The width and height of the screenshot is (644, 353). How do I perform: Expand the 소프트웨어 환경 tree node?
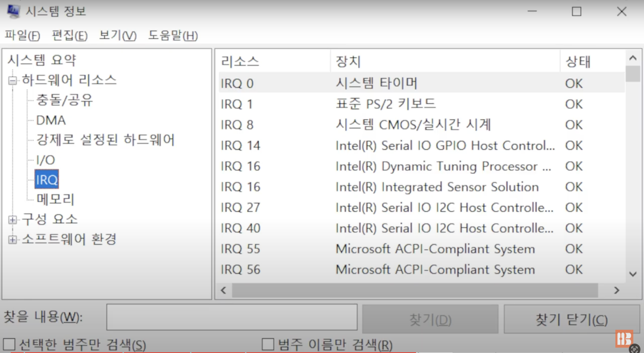(12, 240)
